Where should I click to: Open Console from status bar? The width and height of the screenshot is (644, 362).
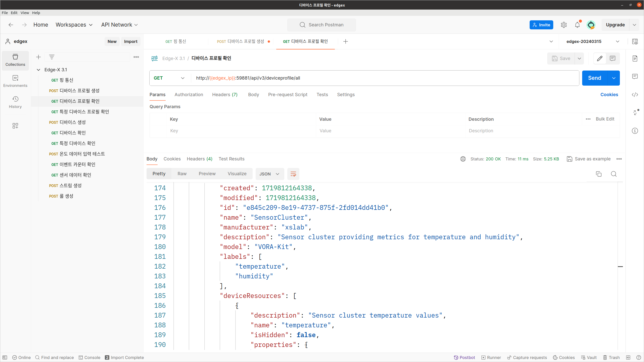click(x=89, y=357)
